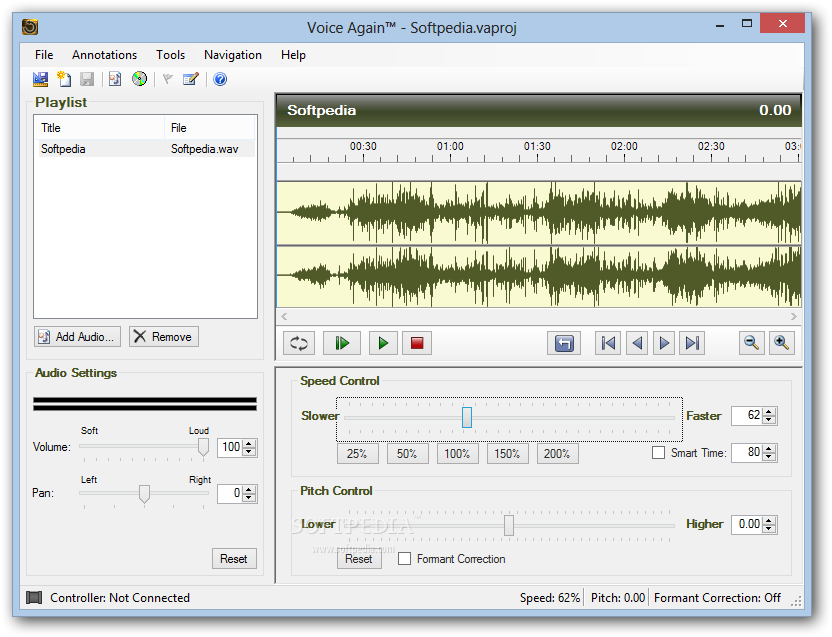The height and width of the screenshot is (637, 832).
Task: Click the Add Audio... button
Action: 77,337
